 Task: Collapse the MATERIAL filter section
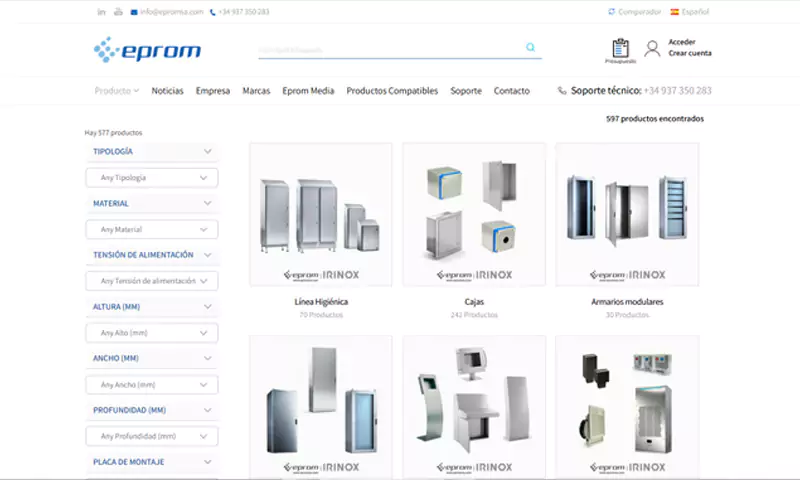(x=152, y=204)
